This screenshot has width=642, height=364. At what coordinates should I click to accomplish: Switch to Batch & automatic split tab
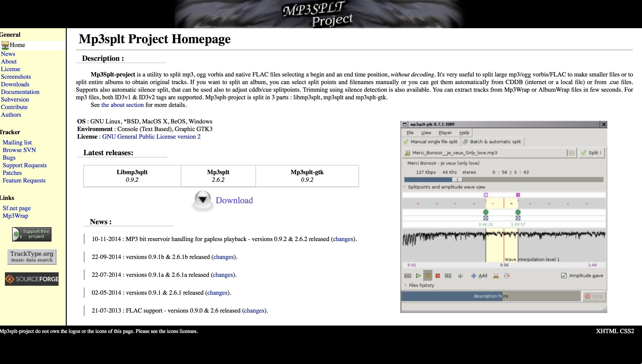pyautogui.click(x=492, y=142)
